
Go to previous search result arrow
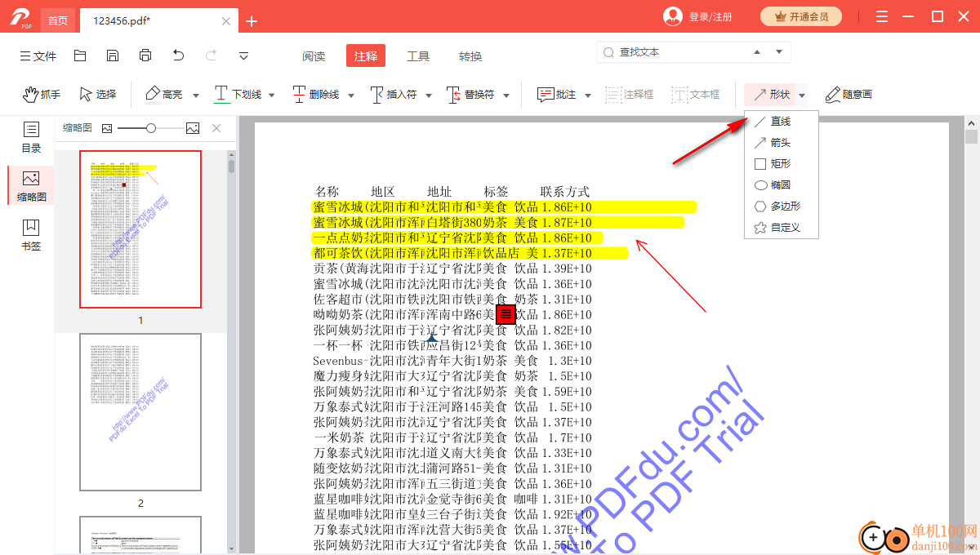tap(757, 52)
